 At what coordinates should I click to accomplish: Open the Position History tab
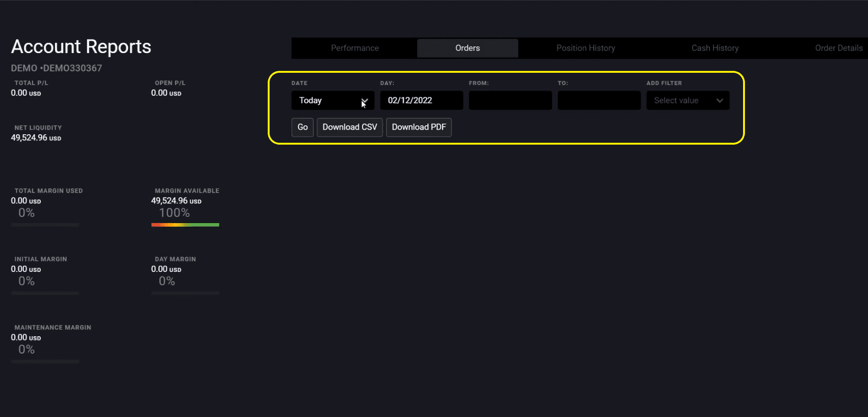(585, 48)
